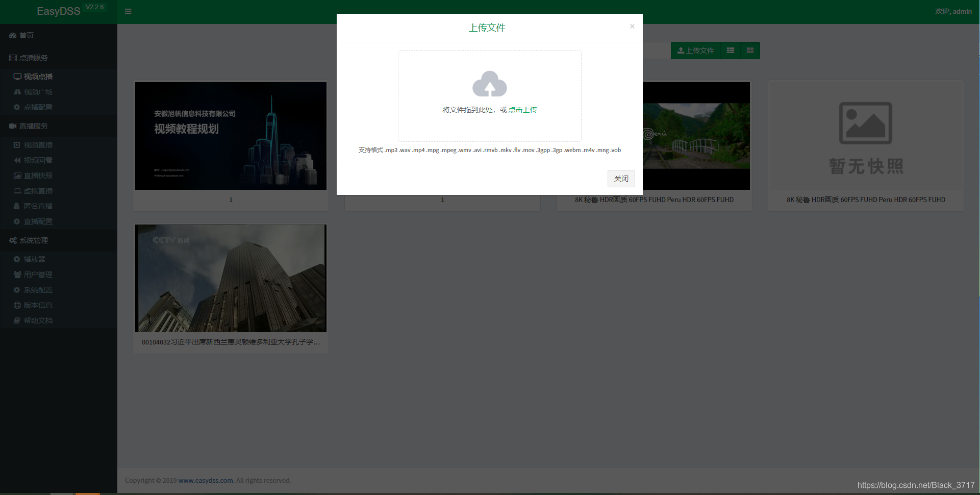This screenshot has height=495, width=980.
Task: Open 匿名直播 sidebar item
Action: click(x=59, y=206)
